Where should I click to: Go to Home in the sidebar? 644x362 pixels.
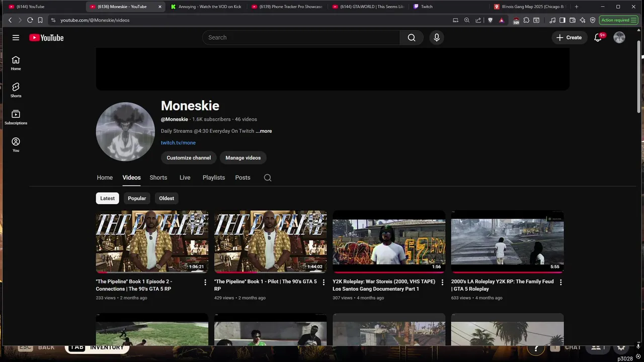(16, 63)
